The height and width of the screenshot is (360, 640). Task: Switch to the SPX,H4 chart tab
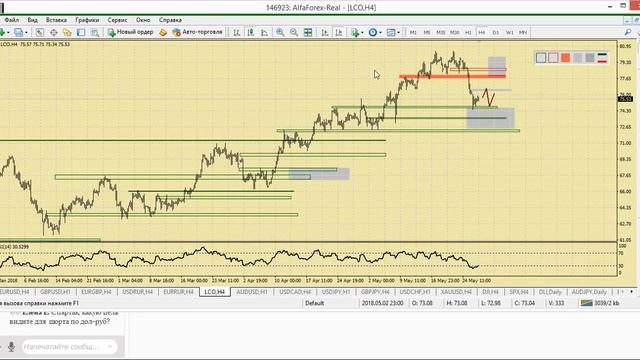tap(519, 292)
